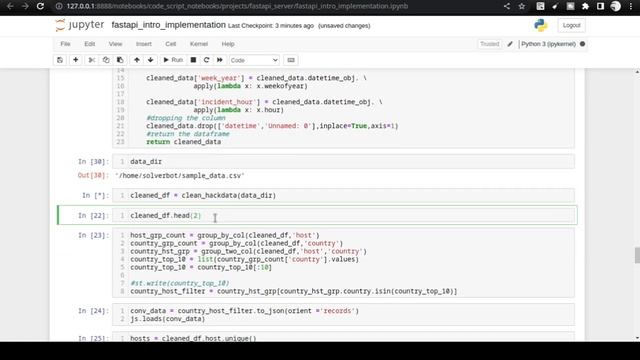This screenshot has height=360, width=640.
Task: Open the Edit menu
Action: [90, 44]
